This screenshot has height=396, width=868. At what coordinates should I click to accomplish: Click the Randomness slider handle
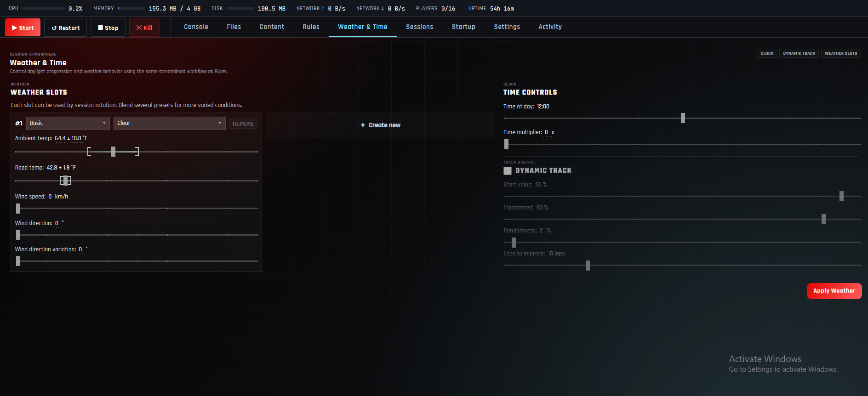click(514, 242)
